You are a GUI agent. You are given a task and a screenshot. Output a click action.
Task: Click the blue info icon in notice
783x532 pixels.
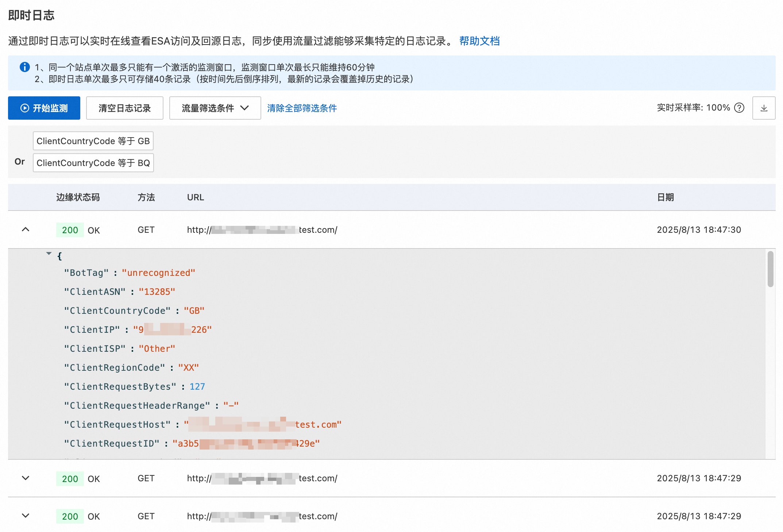coord(24,67)
